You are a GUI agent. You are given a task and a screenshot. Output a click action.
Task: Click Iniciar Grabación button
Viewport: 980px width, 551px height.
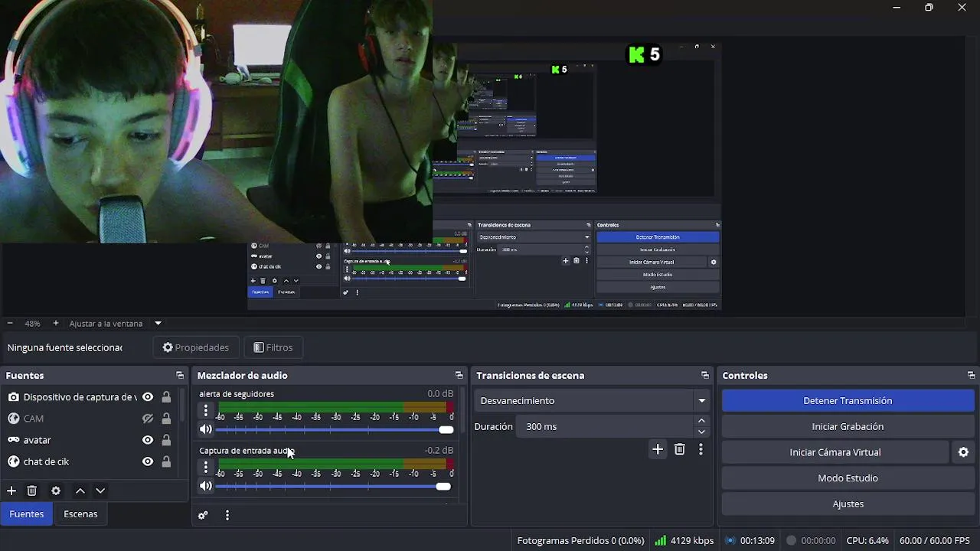coord(848,426)
